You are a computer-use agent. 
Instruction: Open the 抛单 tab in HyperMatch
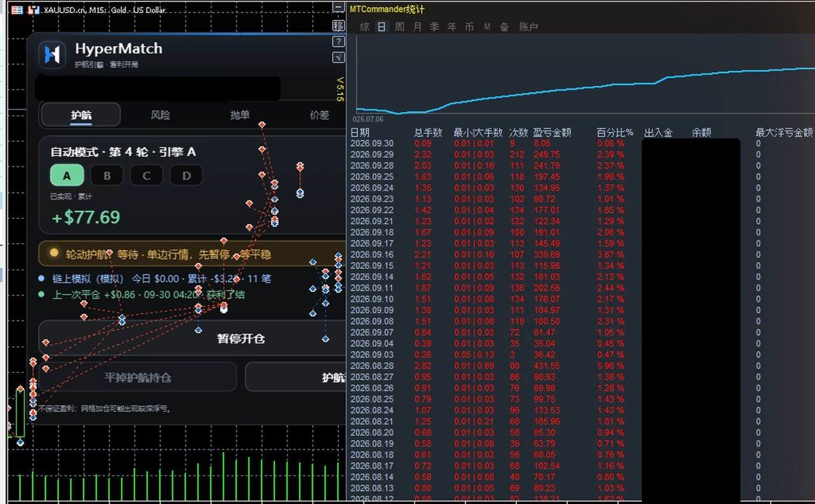240,115
